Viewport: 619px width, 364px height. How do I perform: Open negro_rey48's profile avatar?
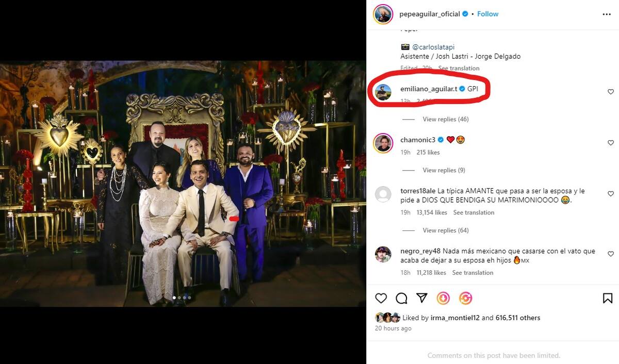pyautogui.click(x=383, y=254)
